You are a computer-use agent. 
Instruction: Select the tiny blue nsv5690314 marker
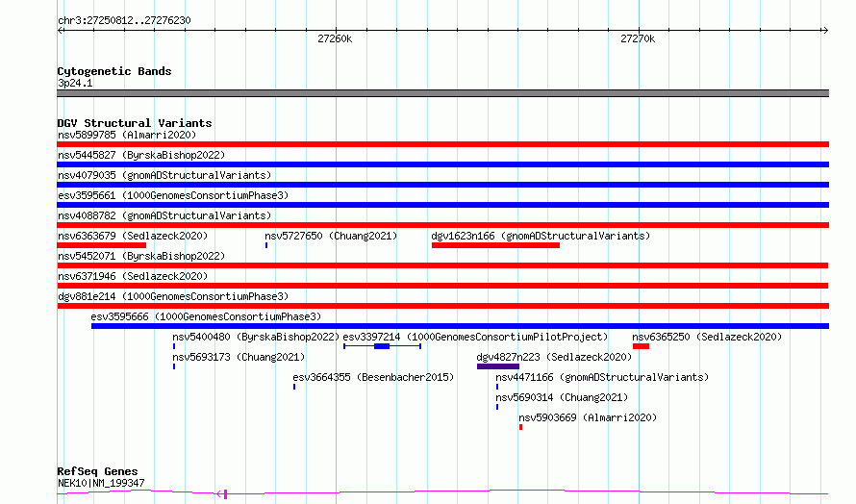click(x=497, y=407)
